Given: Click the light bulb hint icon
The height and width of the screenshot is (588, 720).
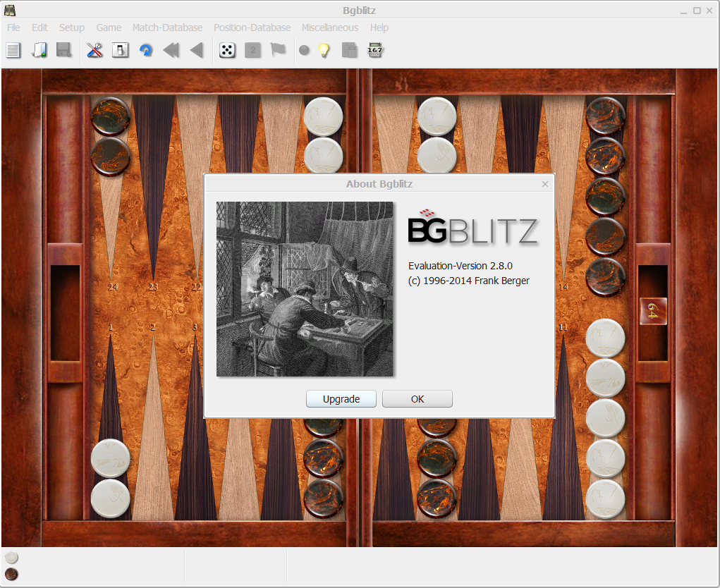Looking at the screenshot, I should click(324, 50).
